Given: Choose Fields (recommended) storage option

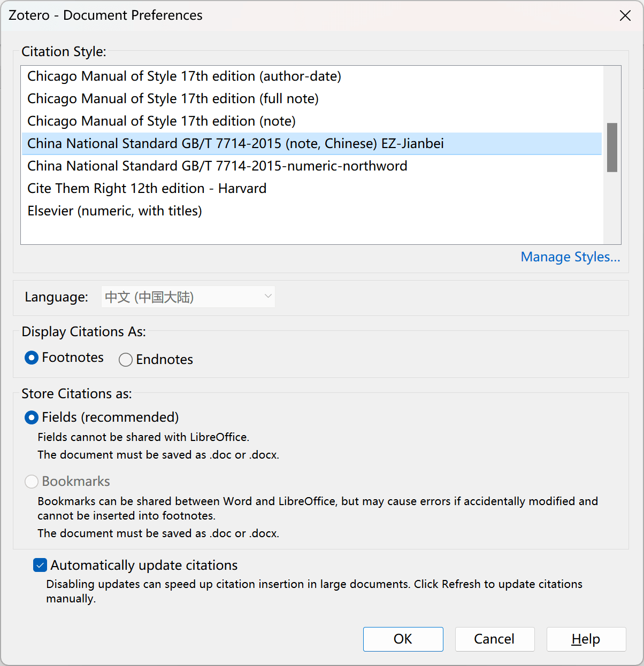Looking at the screenshot, I should (32, 417).
